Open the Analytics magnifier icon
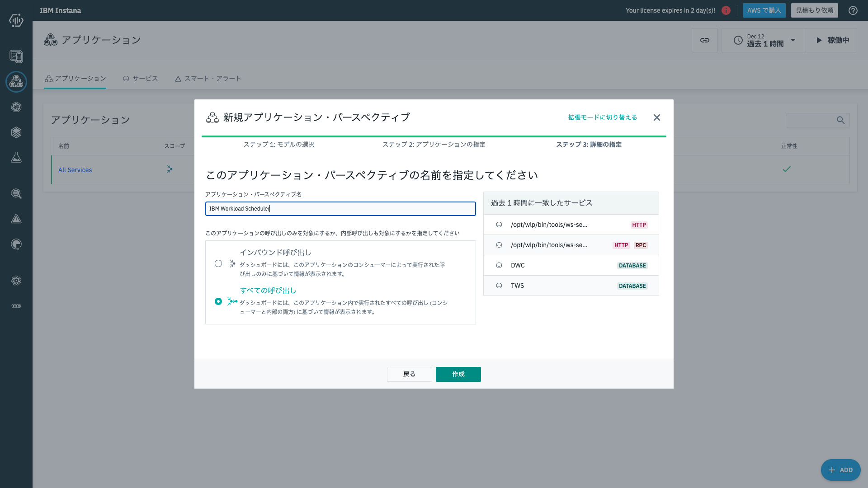Screen dimensions: 868x488 click(x=16, y=194)
